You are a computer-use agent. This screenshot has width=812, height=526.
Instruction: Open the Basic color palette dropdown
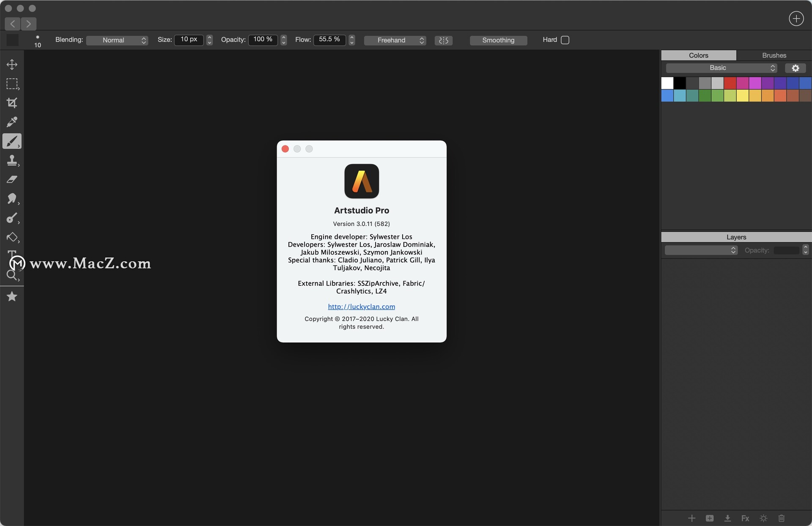721,68
